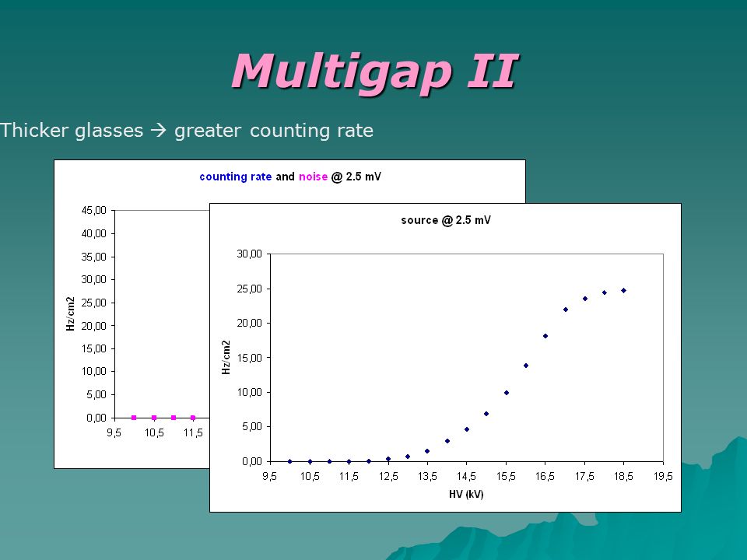The height and width of the screenshot is (560, 747).
Task: Select the '18,5' x-axis tick label
Action: coord(623,476)
